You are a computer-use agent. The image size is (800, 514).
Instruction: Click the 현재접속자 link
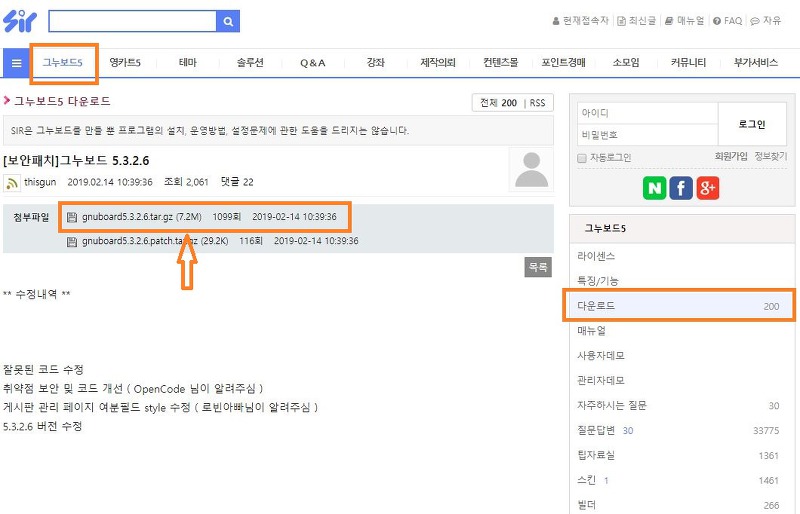click(x=581, y=20)
